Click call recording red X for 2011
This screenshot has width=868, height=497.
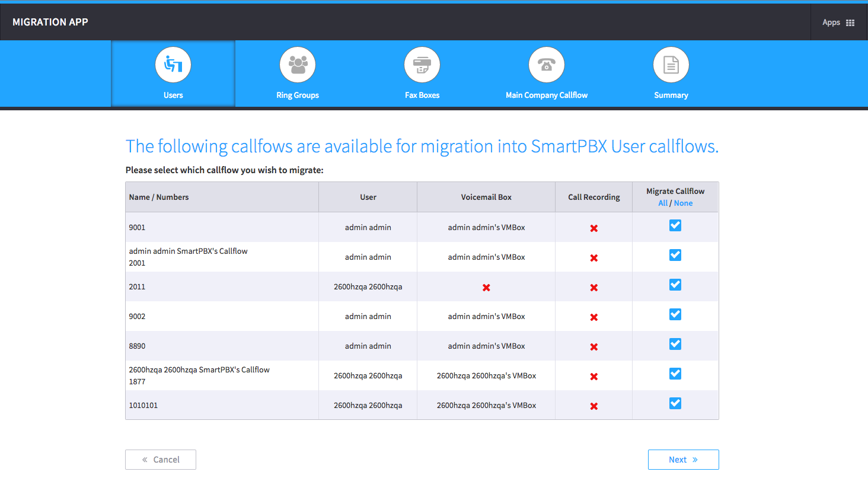click(x=593, y=288)
